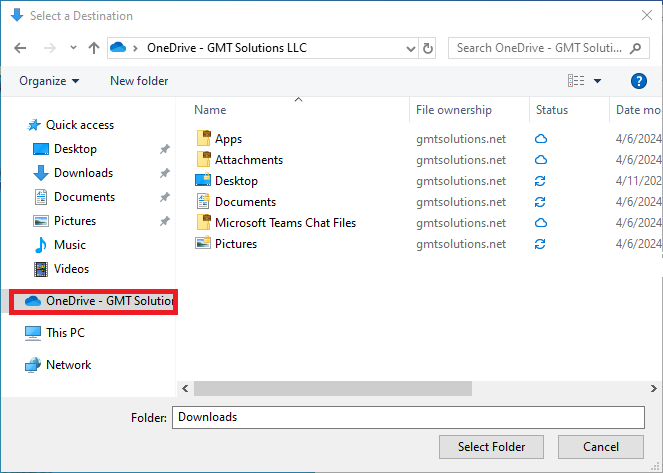Go back using the back arrow
Image resolution: width=663 pixels, height=473 pixels.
click(20, 48)
